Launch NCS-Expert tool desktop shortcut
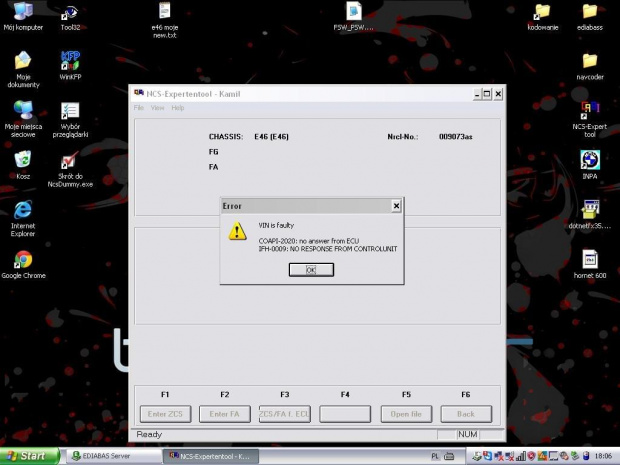This screenshot has height=465, width=620. tap(590, 119)
